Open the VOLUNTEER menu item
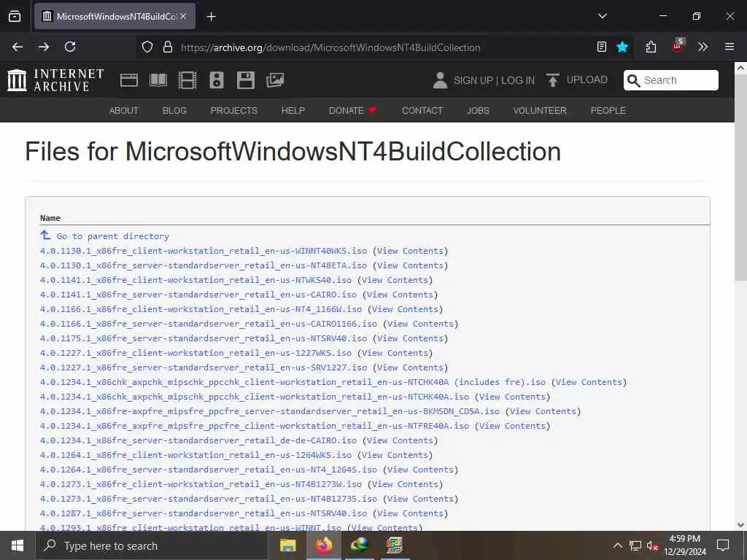 click(540, 111)
